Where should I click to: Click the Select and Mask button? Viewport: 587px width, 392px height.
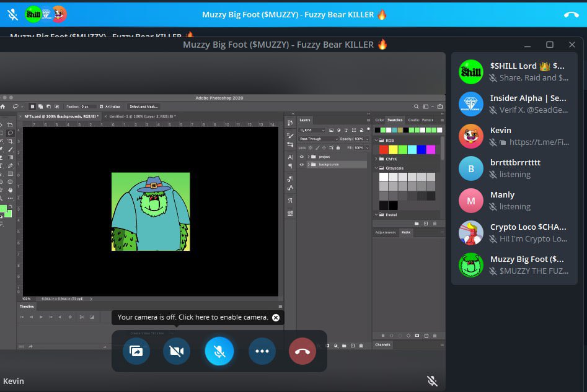coord(144,107)
